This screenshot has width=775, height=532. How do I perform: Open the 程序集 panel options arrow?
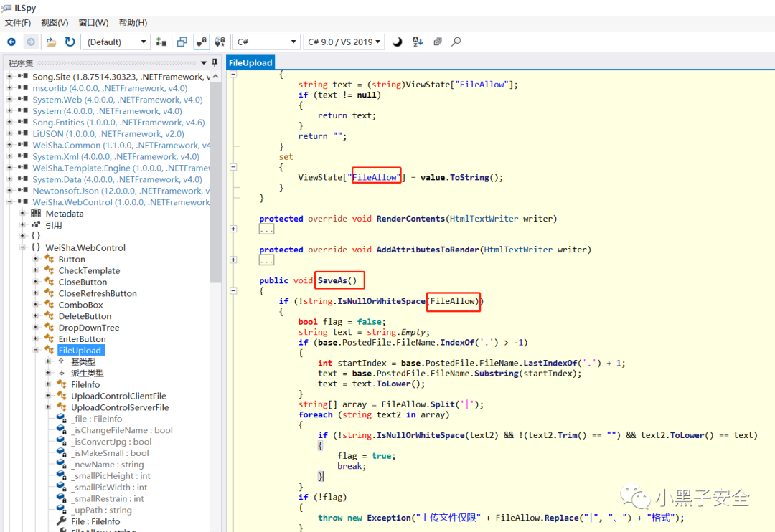point(204,62)
